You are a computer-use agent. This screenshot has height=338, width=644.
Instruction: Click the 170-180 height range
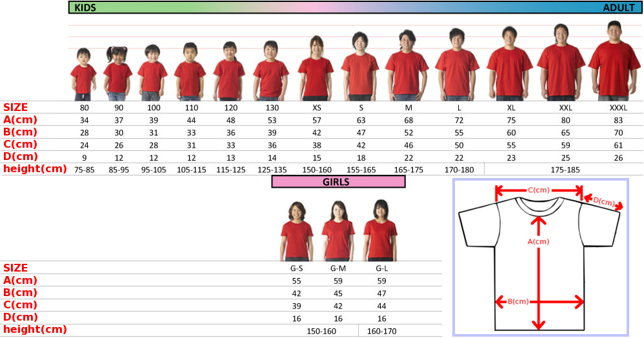click(459, 170)
